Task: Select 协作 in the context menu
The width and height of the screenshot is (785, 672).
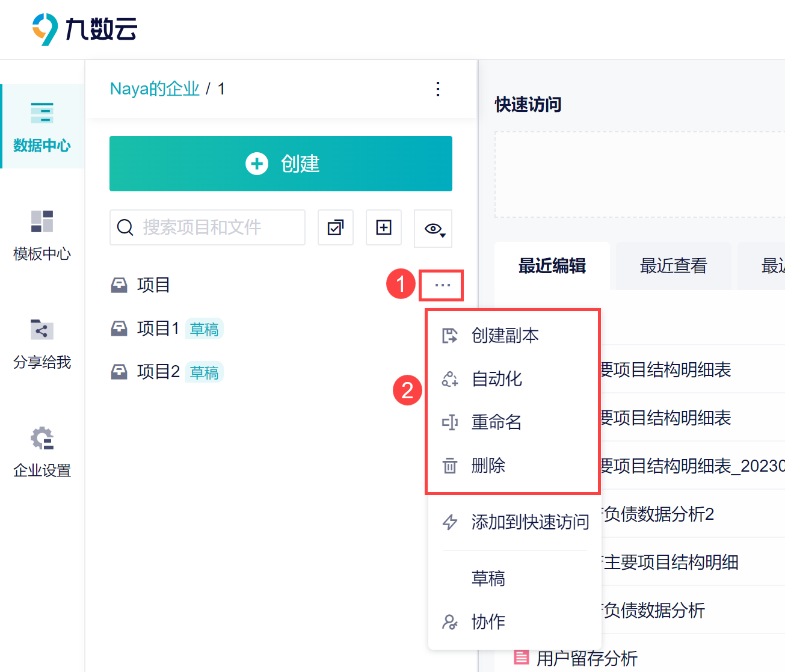Action: tap(488, 621)
